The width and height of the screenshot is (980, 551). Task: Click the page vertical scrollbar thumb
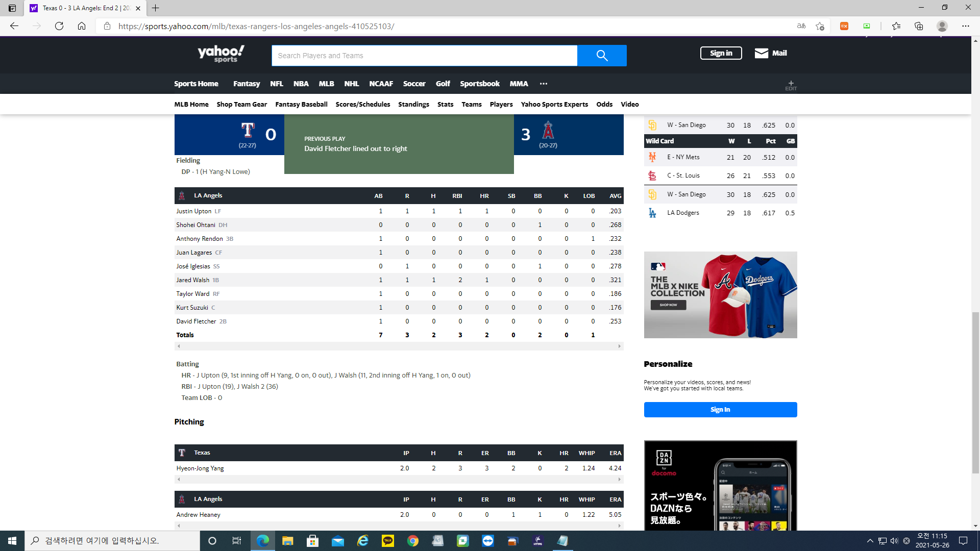(x=975, y=393)
